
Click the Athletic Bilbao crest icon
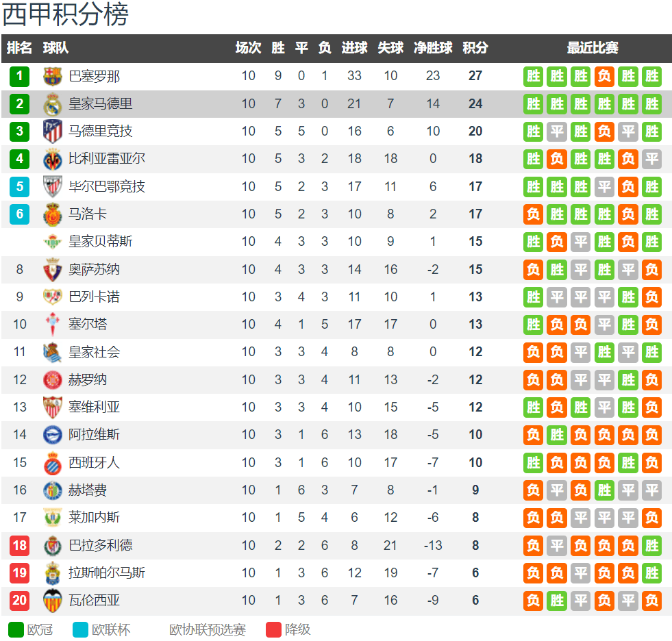pyautogui.click(x=52, y=186)
